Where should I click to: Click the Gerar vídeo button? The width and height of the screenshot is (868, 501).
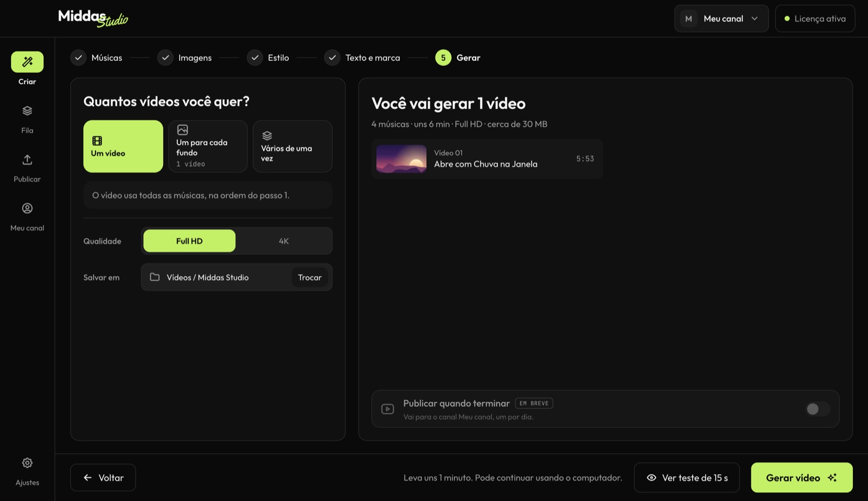click(802, 478)
